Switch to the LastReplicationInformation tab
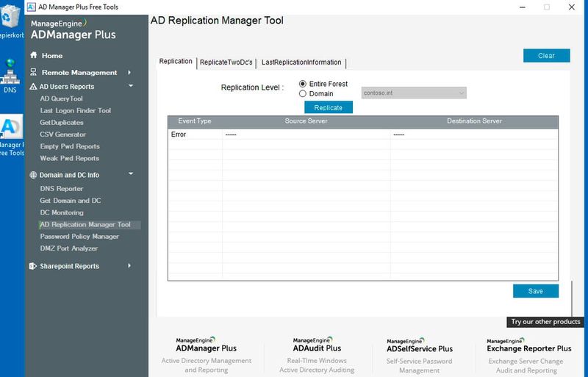 (x=301, y=62)
